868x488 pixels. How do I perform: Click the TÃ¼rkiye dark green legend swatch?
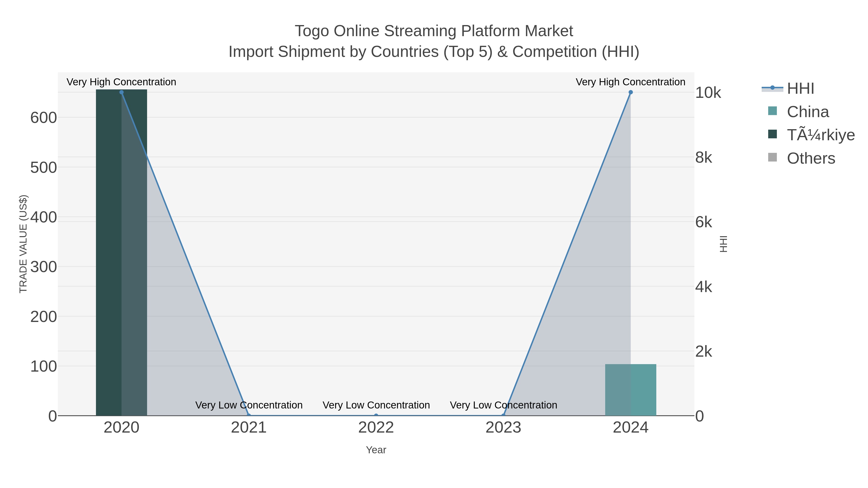[772, 134]
